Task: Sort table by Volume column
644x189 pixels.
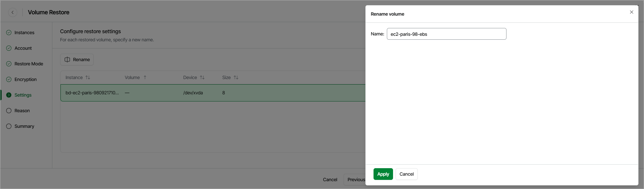Action: tap(145, 77)
